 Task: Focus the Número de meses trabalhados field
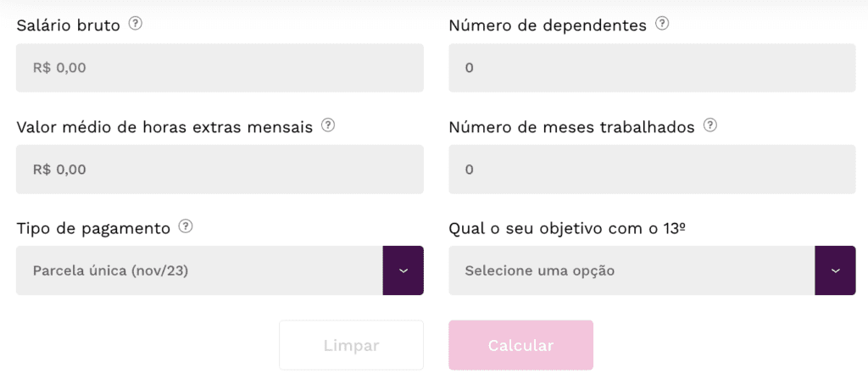tap(652, 169)
